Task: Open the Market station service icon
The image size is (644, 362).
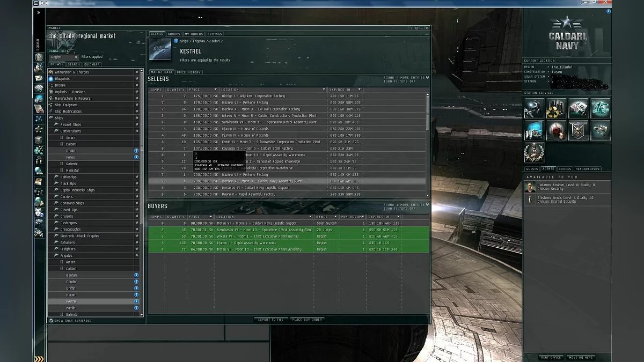Action: click(x=579, y=108)
